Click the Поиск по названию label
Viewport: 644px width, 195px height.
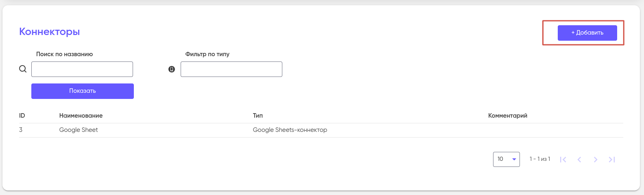[x=64, y=54]
